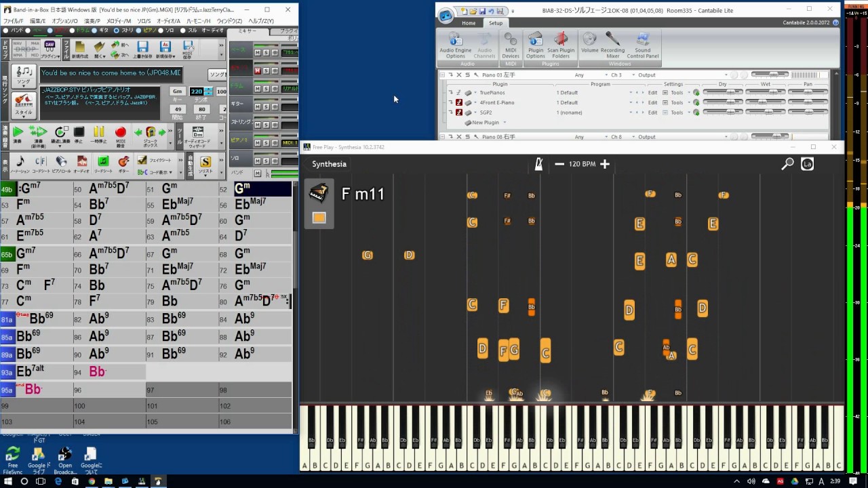Click the Synthesia search magnifier icon
Viewport: 868px width, 488px height.
pos(787,164)
